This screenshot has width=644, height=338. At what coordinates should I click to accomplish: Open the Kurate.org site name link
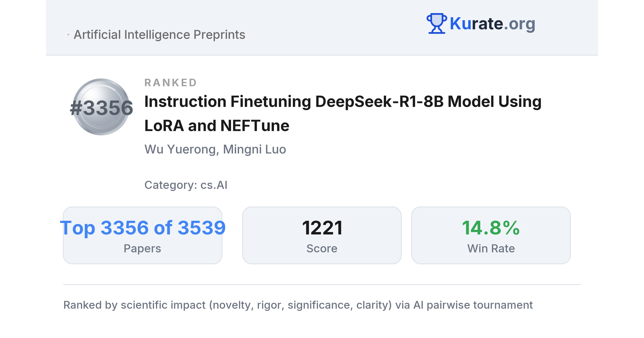pos(492,24)
